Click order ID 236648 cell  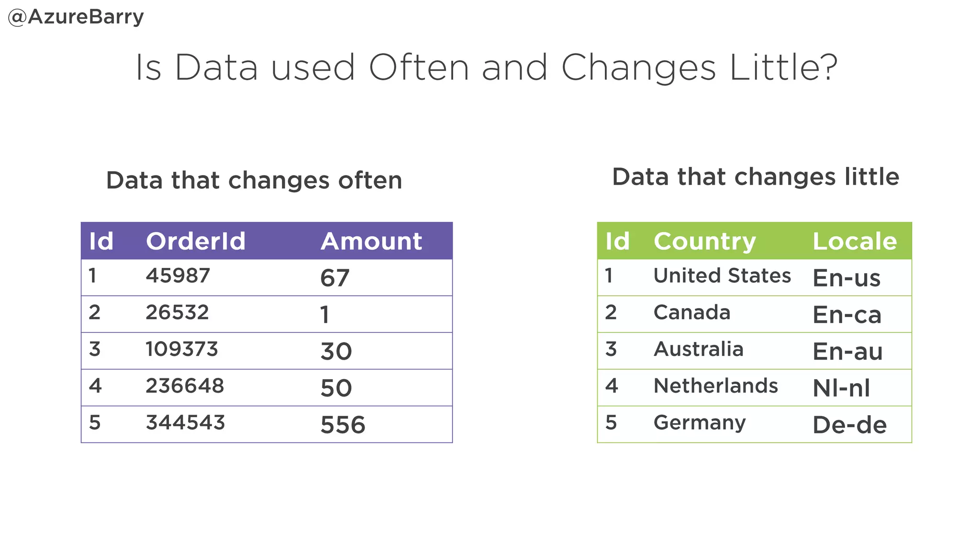pyautogui.click(x=185, y=386)
